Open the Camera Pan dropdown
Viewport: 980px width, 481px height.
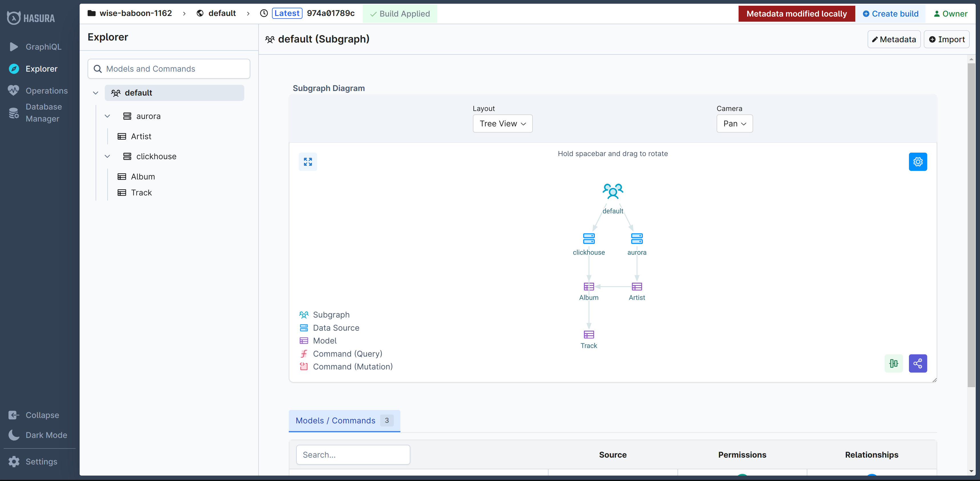coord(734,124)
